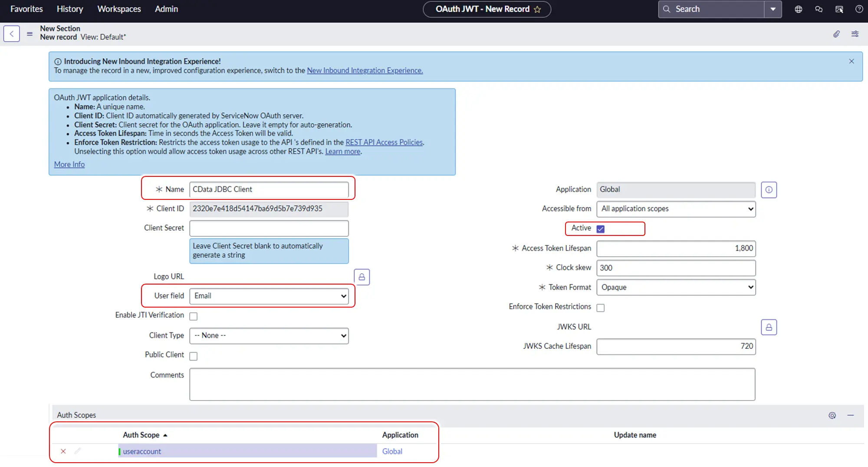
Task: Open the Favorites menu
Action: click(x=26, y=9)
